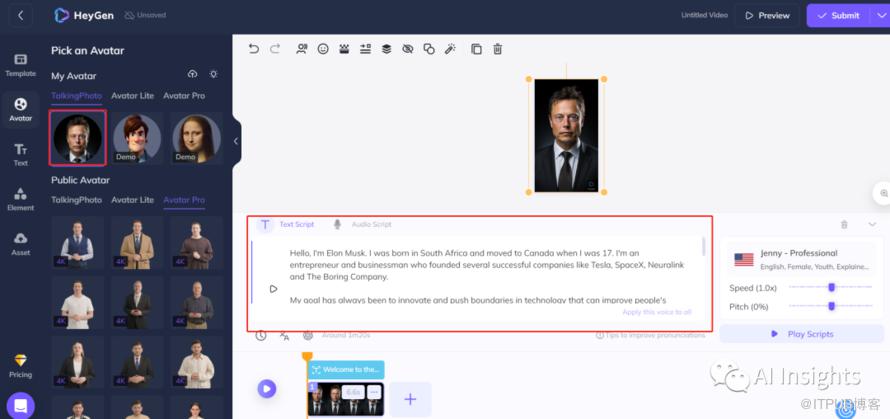Click the Preview button

[x=765, y=15]
